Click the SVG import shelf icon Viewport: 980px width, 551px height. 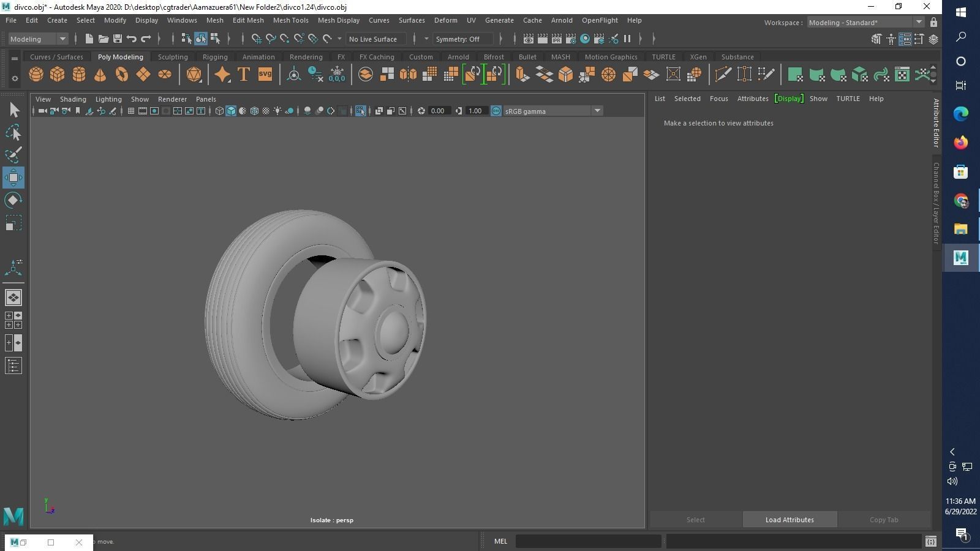click(265, 75)
